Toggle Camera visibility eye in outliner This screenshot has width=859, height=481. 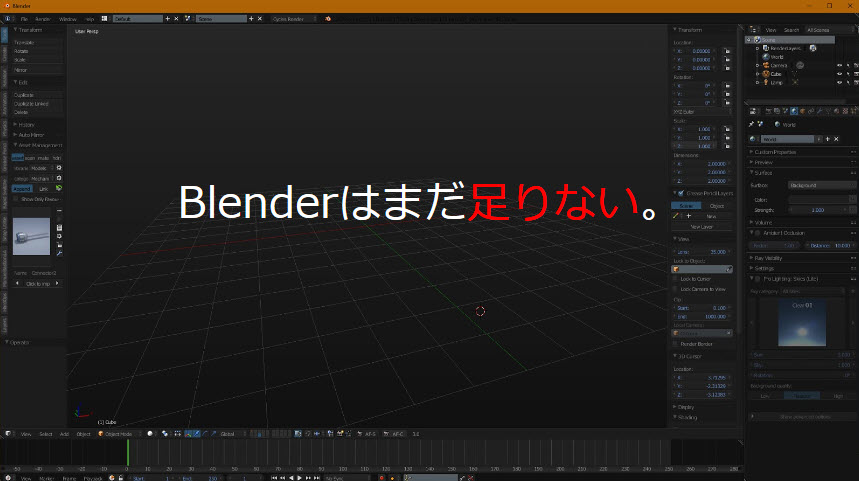(839, 65)
